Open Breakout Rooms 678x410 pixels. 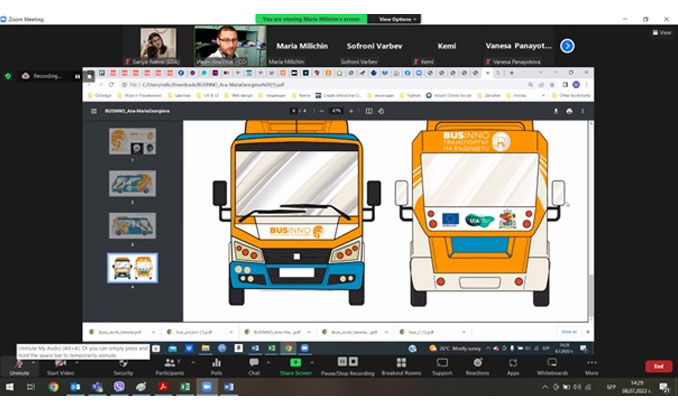pos(401,367)
